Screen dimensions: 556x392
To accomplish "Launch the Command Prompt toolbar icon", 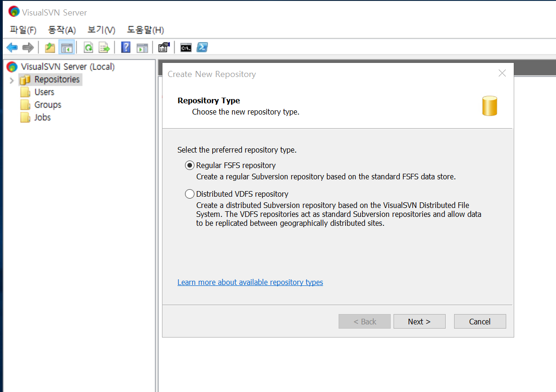I will (x=186, y=47).
